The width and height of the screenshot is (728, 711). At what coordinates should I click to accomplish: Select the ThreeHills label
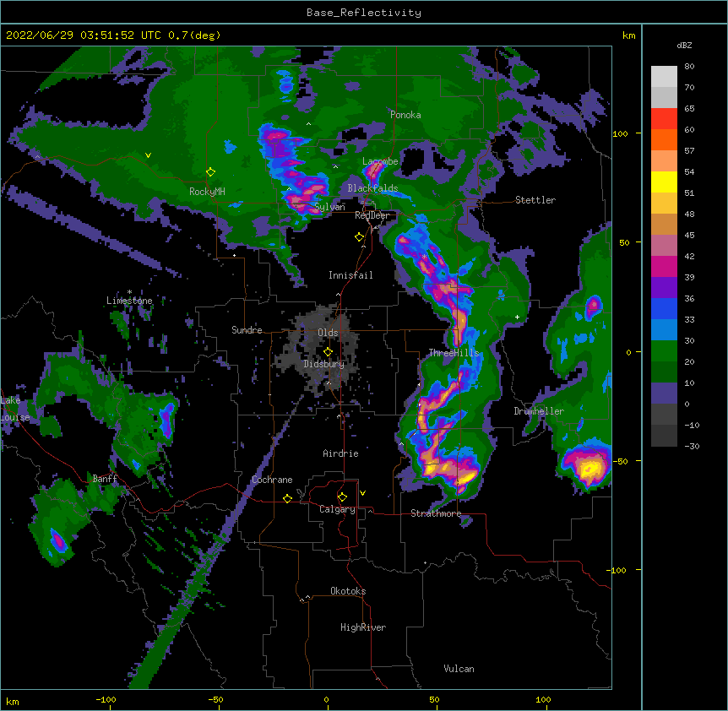coord(454,353)
